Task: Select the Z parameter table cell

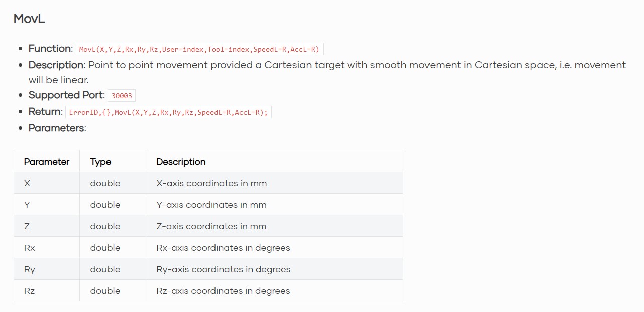Action: [27, 226]
